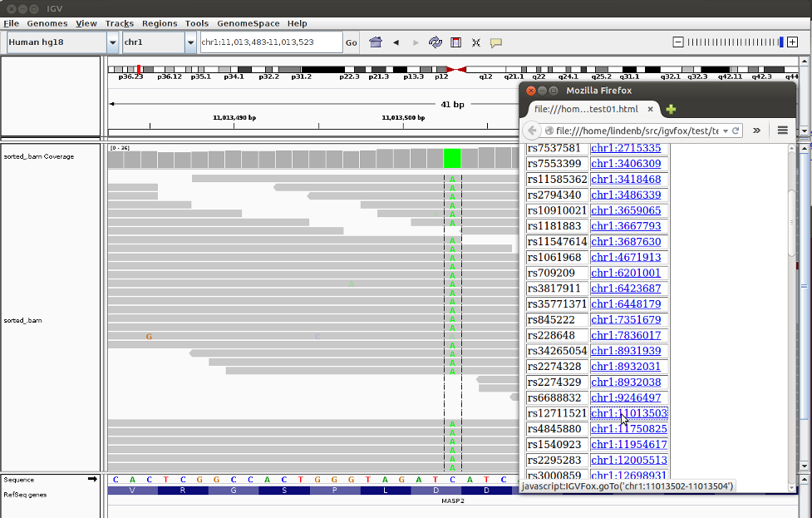Click the Sequence track label
The height and width of the screenshot is (518, 812).
pyautogui.click(x=18, y=480)
